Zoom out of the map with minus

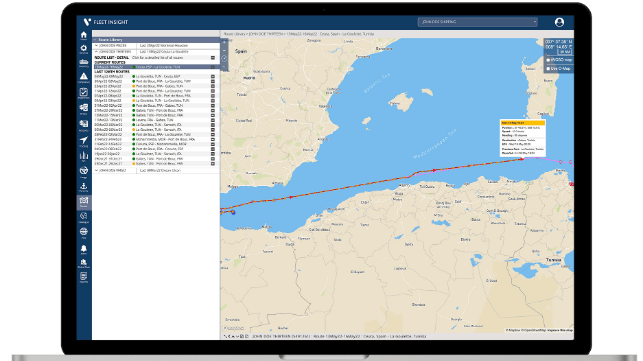point(224,50)
